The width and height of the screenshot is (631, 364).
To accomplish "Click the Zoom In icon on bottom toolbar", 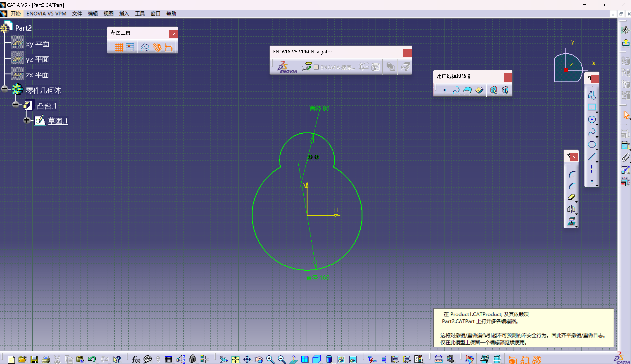I will (270, 359).
